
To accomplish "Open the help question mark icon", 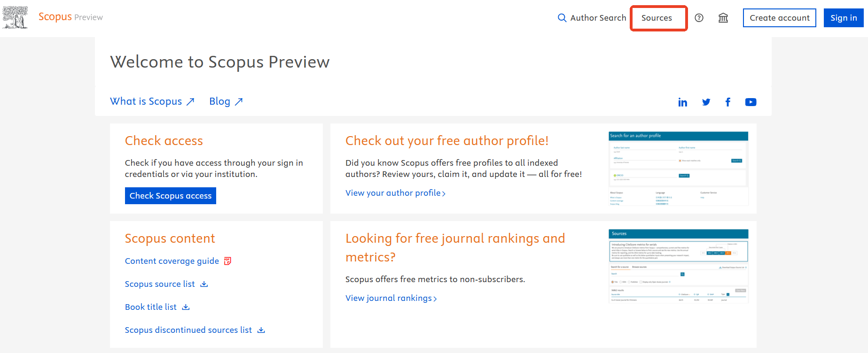I will [x=699, y=18].
